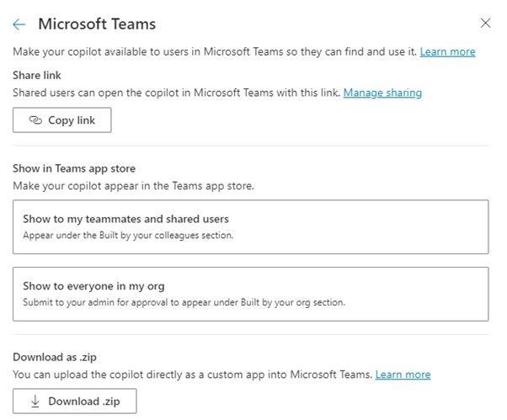Image resolution: width=507 pixels, height=420 pixels.
Task: Click the download arrow icon
Action: tap(35, 401)
